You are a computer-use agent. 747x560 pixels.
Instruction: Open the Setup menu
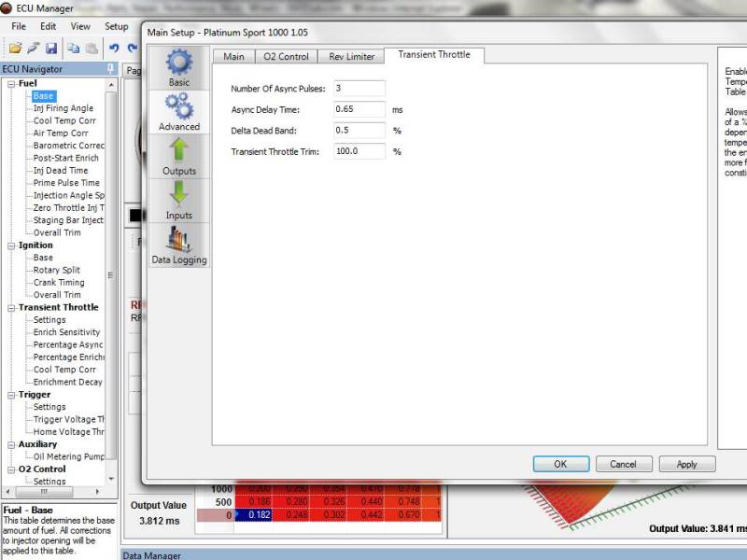click(116, 26)
